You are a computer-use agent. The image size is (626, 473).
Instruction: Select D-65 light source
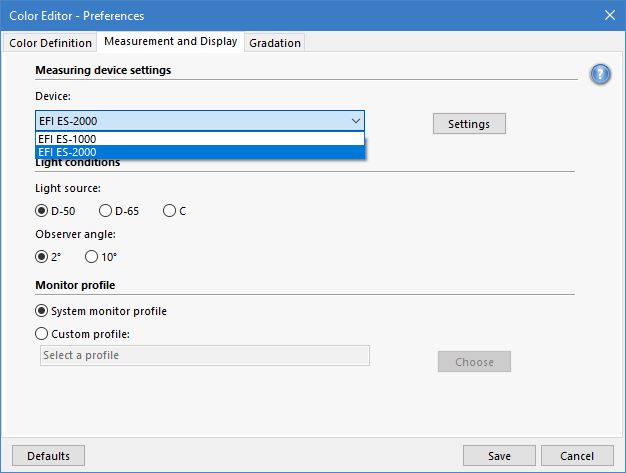pyautogui.click(x=119, y=211)
